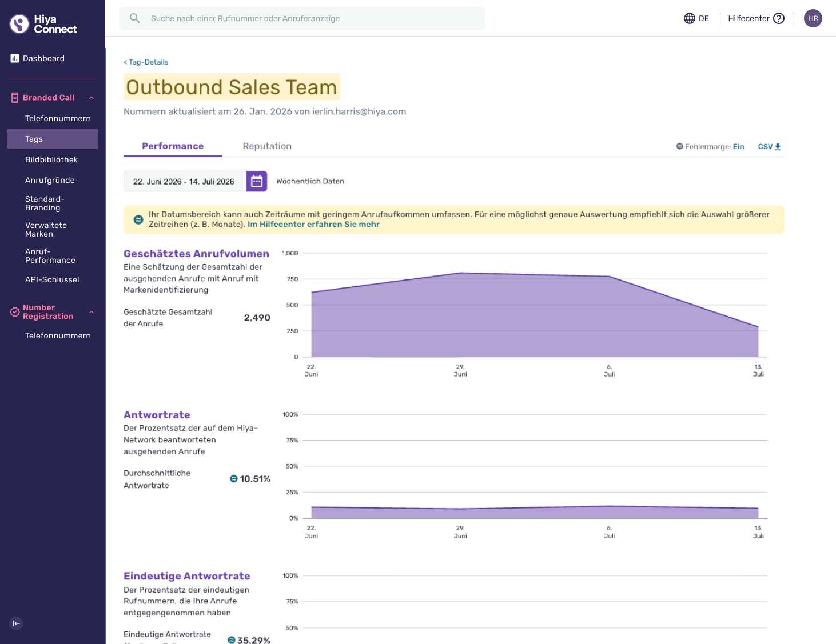
Task: Click the phone number search field
Action: pos(302,18)
